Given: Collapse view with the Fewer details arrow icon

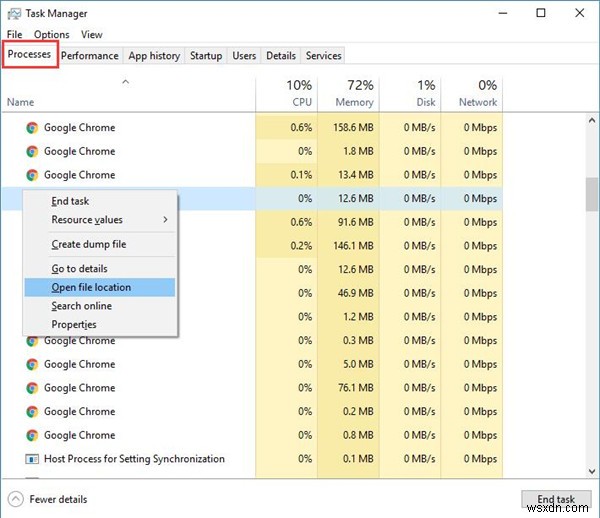Looking at the screenshot, I should (16, 499).
